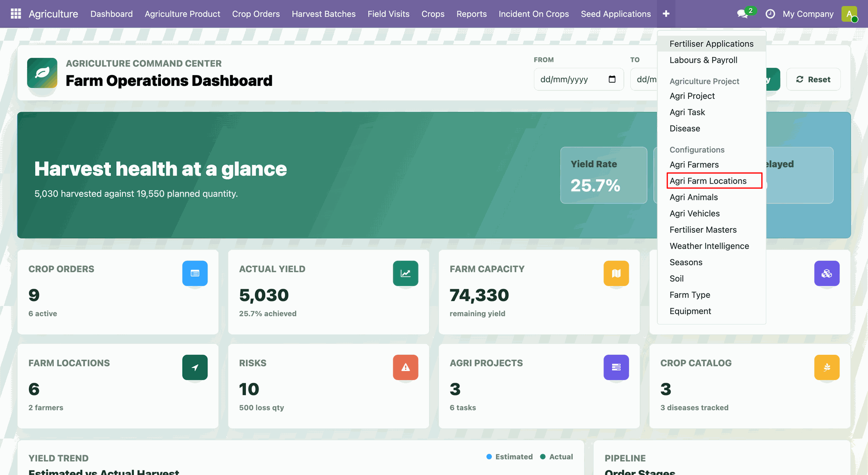Click the Farm Locations arrow icon
Image resolution: width=868 pixels, height=475 pixels.
coord(195,367)
